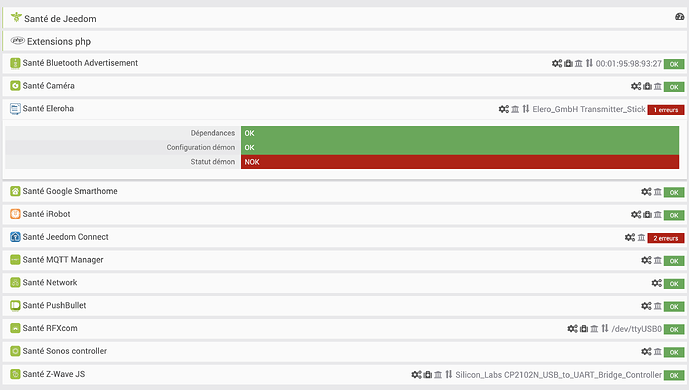Click up-down arrows icon on Santé RFXcom row
This screenshot has width=689, height=390.
coord(605,329)
